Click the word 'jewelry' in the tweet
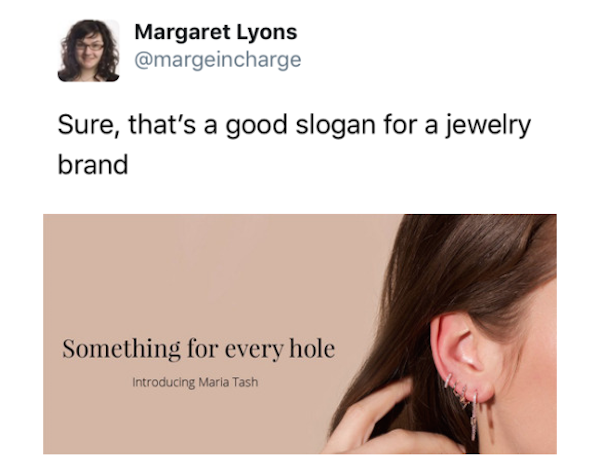Image resolution: width=600 pixels, height=475 pixels. tap(488, 126)
